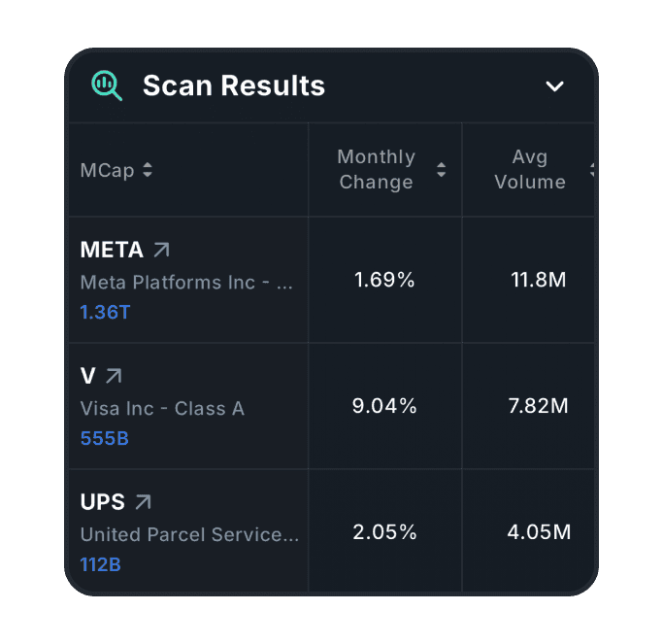This screenshot has height=644, width=663.
Task: Click the V ticker symbol
Action: coord(88,376)
